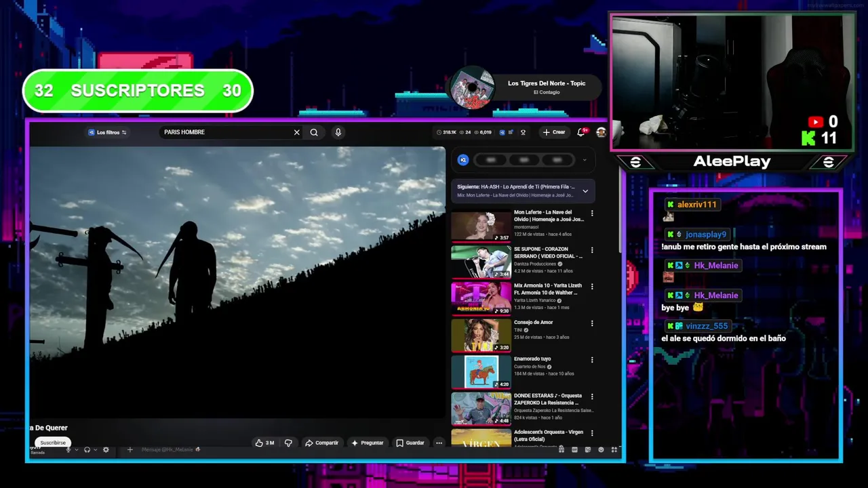Image resolution: width=868 pixels, height=488 pixels.
Task: Click the vidIQ icon in the stats bar
Action: [502, 132]
